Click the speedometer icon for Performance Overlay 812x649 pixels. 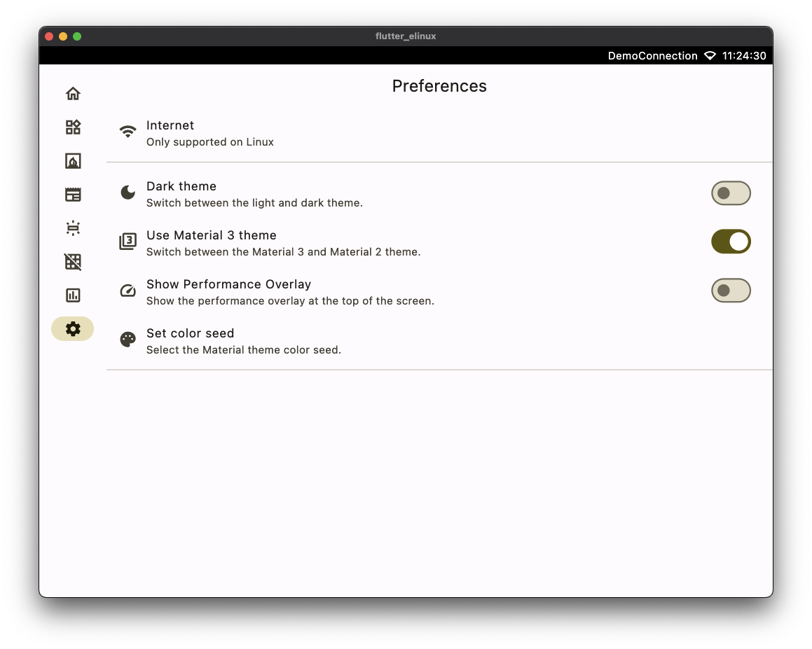[128, 291]
